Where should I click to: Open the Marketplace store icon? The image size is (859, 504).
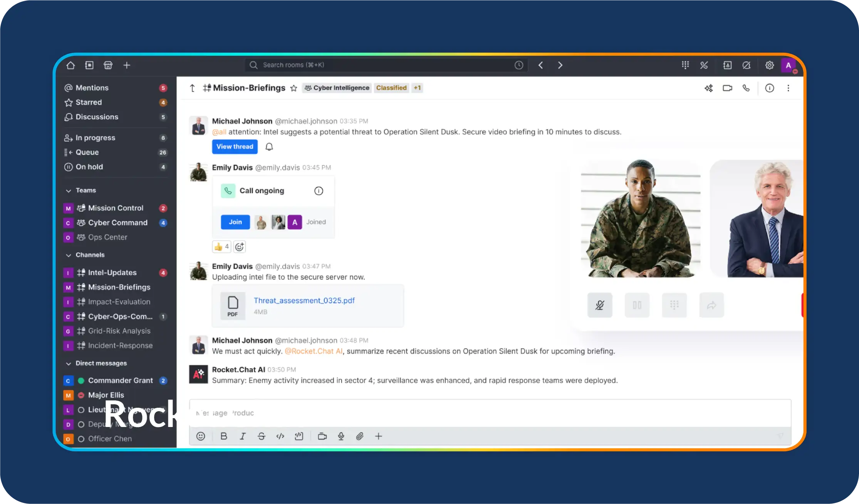coord(108,65)
